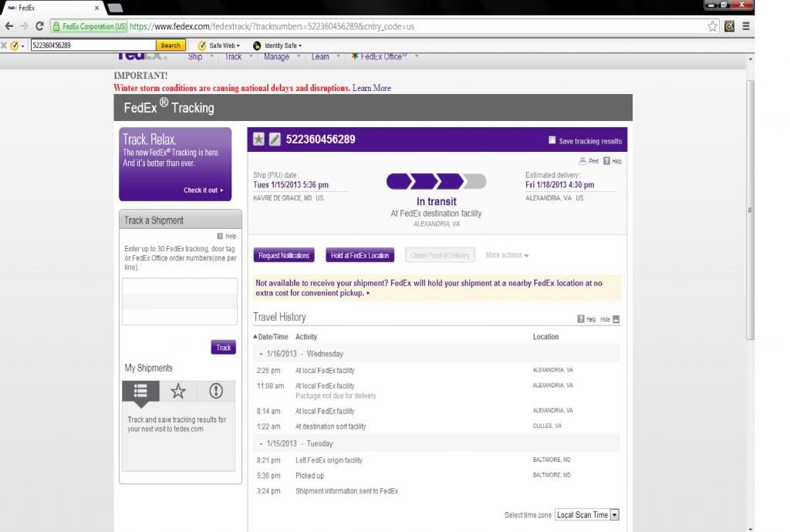Reload the page using browser refresh icon
The image size is (790, 532).
[39, 26]
